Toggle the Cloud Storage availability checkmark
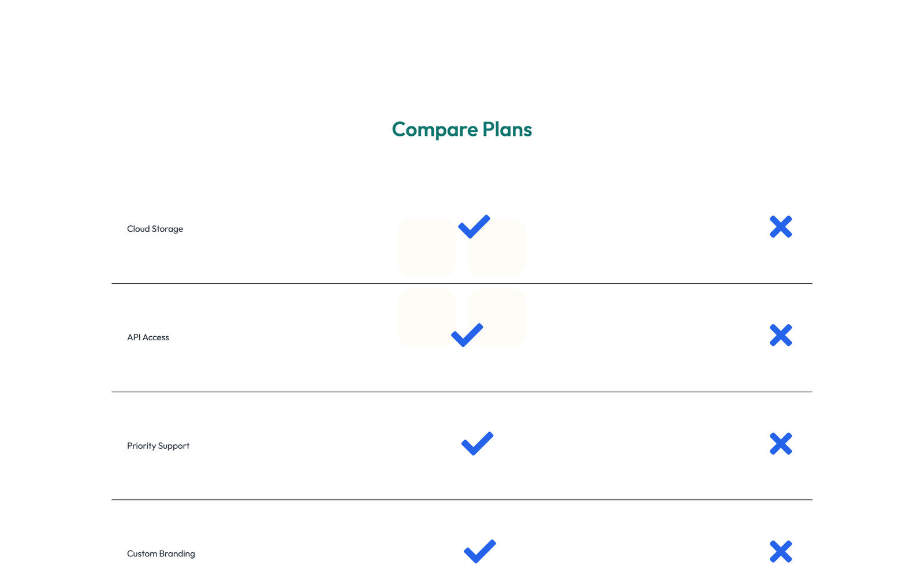The image size is (924, 565). [474, 227]
